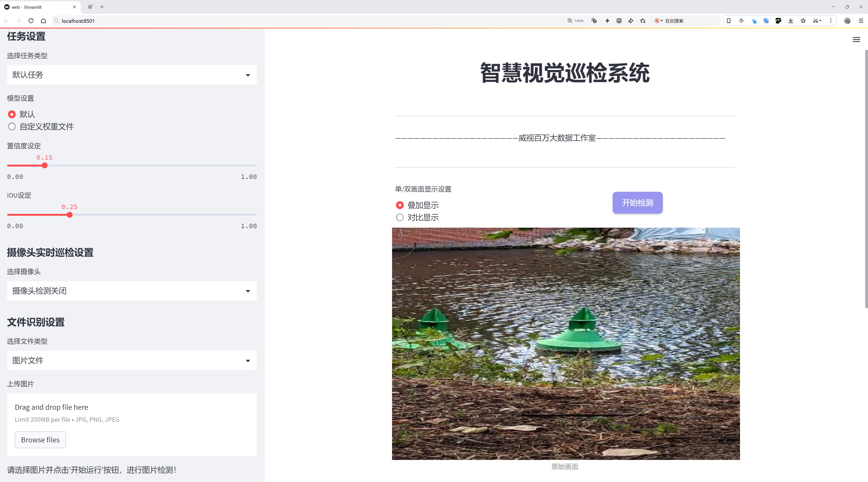The image size is (868, 482).
Task: Click the page vertical scrollbar
Action: click(866, 179)
